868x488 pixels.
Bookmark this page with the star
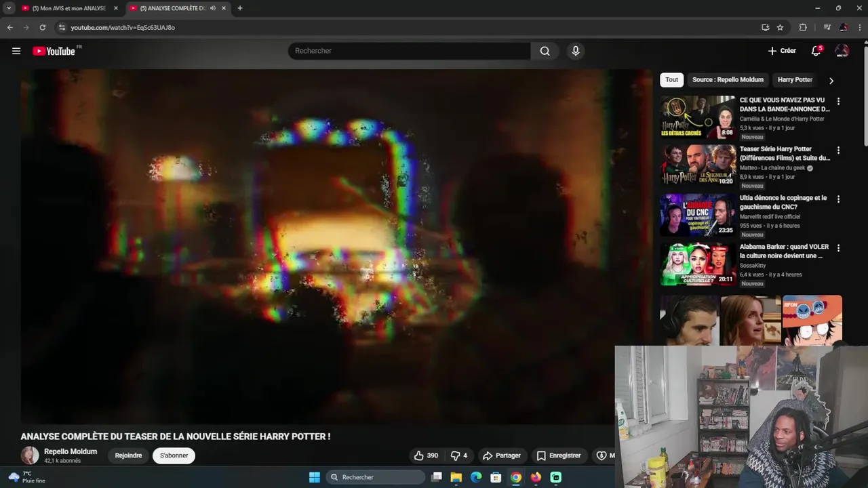781,27
